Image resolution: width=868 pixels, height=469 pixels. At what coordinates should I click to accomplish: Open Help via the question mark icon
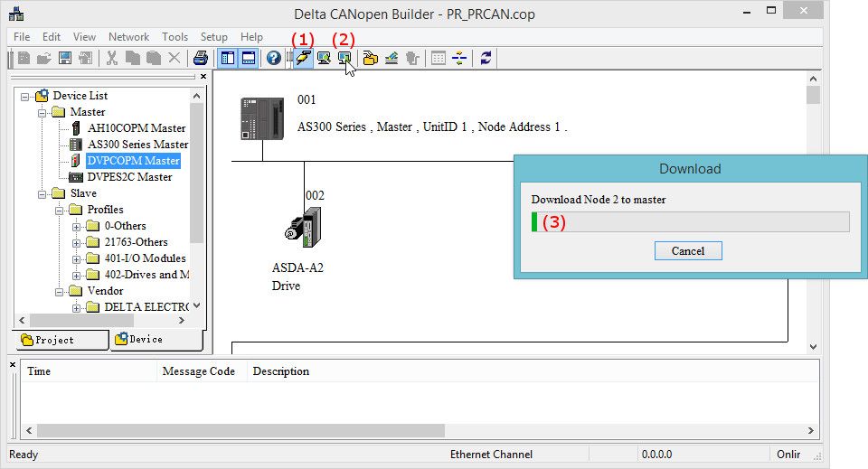273,58
